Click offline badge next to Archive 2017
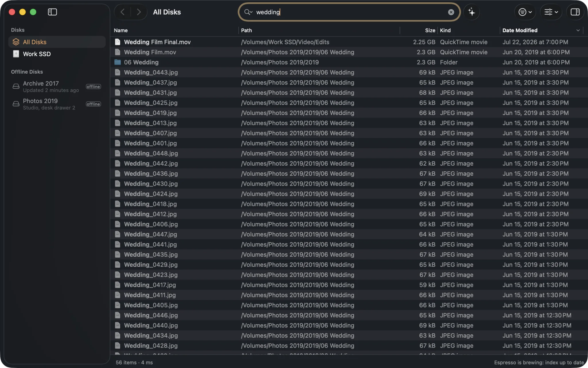 (x=93, y=87)
